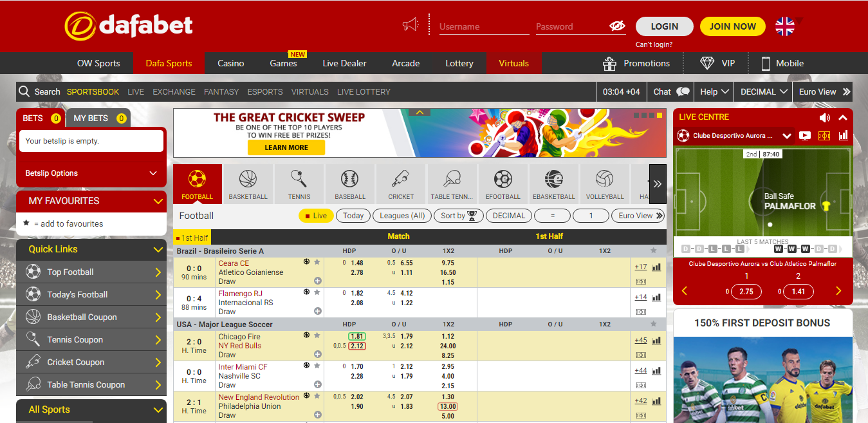Screen dimensions: 868x423
Task: Click the JOIN NOW button
Action: (733, 26)
